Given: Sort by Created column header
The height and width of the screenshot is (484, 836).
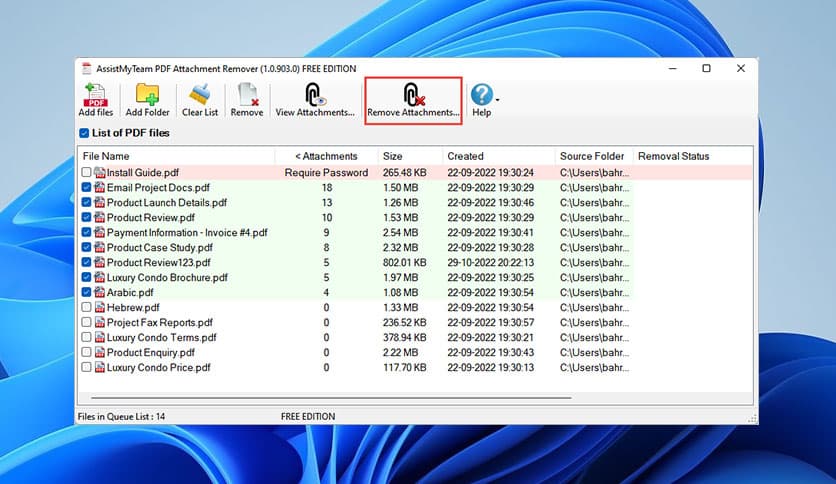Looking at the screenshot, I should pyautogui.click(x=499, y=156).
